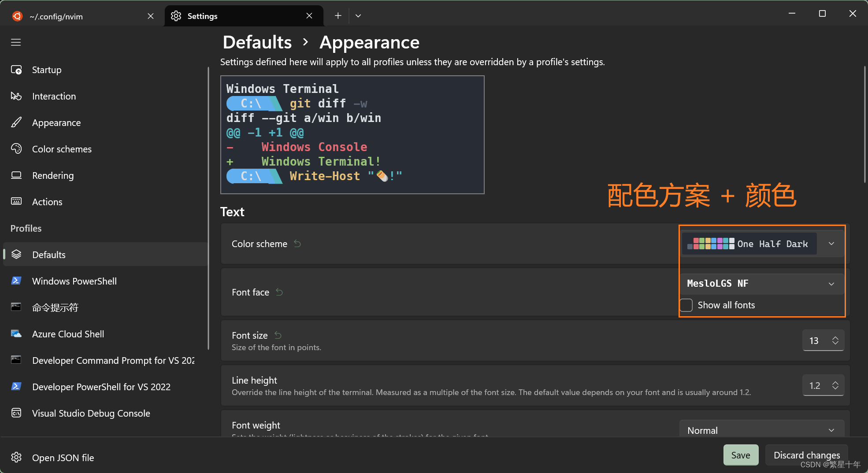Image resolution: width=868 pixels, height=473 pixels.
Task: Click the Azure Cloud Shell icon
Action: tap(16, 334)
